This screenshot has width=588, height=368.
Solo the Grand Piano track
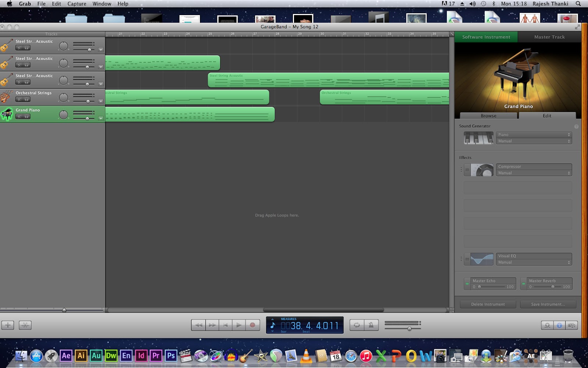26,117
